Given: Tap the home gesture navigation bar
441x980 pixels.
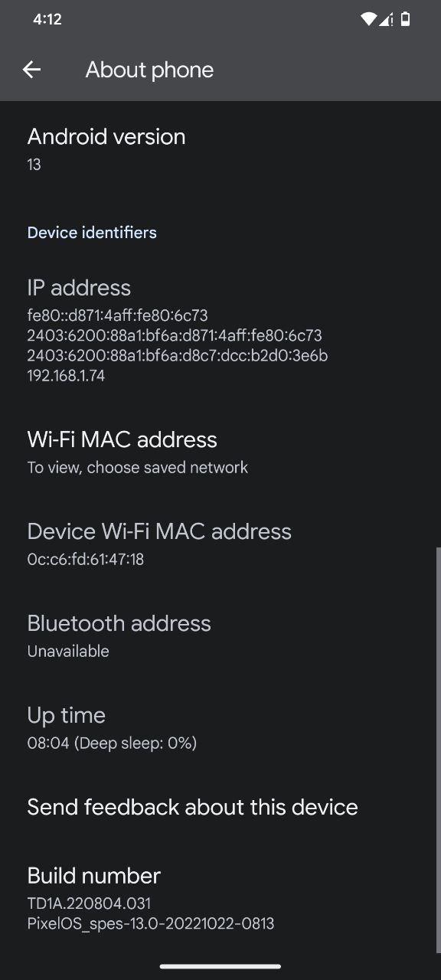Looking at the screenshot, I should (220, 966).
